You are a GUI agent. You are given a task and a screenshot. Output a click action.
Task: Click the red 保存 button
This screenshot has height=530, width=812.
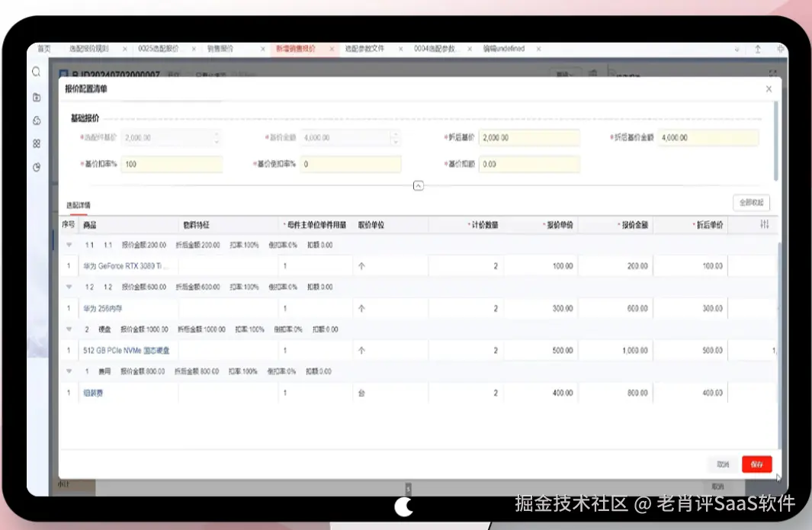(756, 464)
